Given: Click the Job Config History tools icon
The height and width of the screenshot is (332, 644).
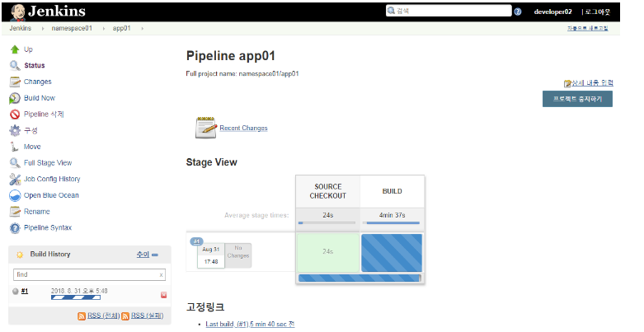Looking at the screenshot, I should pos(15,180).
